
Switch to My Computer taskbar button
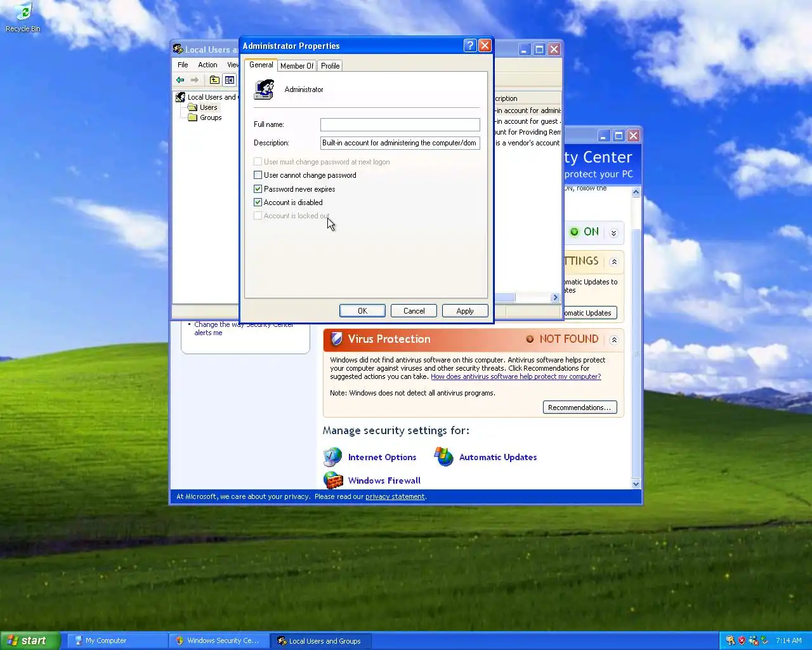point(117,640)
